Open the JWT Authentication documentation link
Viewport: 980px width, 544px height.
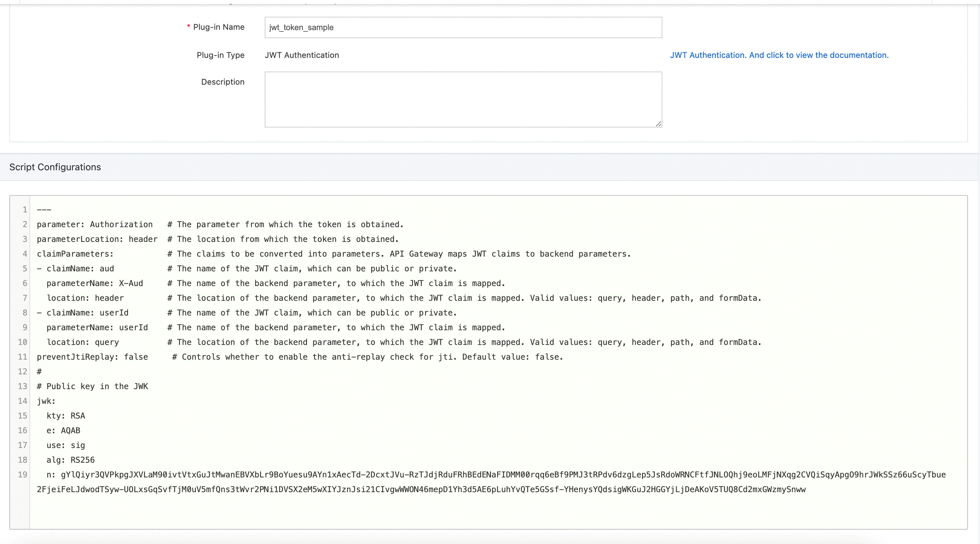tap(779, 55)
